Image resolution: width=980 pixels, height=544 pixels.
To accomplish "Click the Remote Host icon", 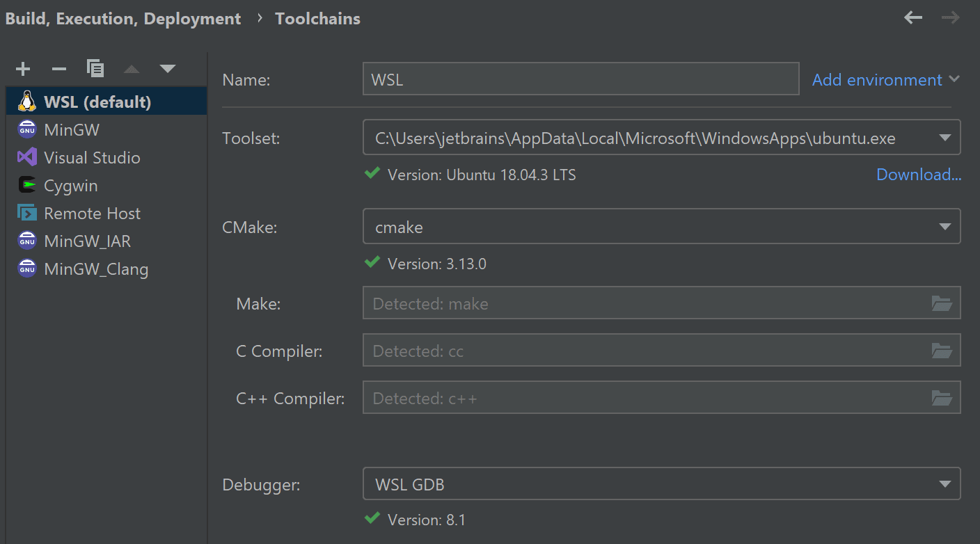I will [x=27, y=213].
